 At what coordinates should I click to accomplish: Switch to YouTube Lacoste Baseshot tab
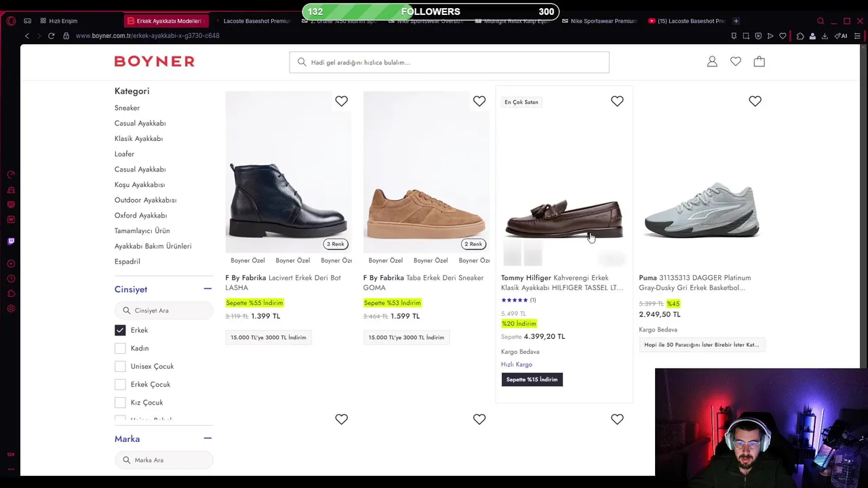point(687,21)
